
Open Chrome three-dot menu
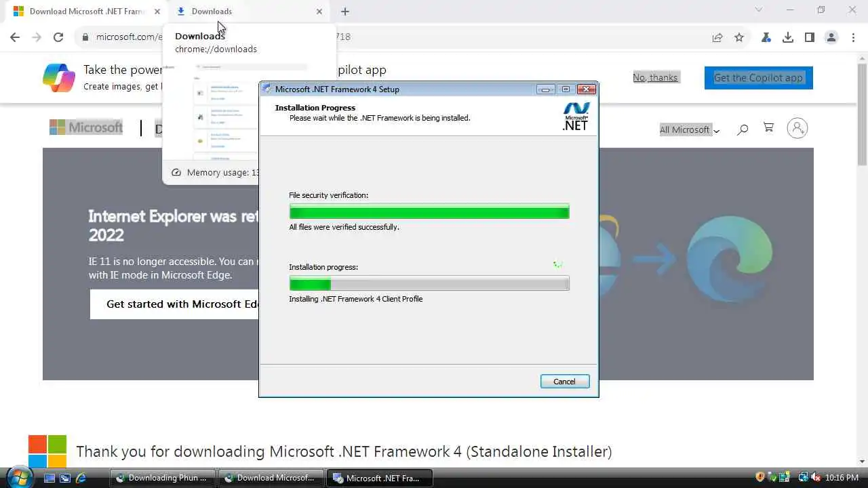point(853,37)
